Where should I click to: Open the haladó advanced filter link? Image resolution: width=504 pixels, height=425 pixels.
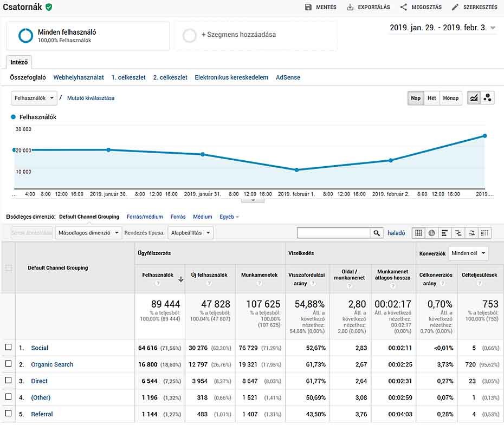[396, 233]
